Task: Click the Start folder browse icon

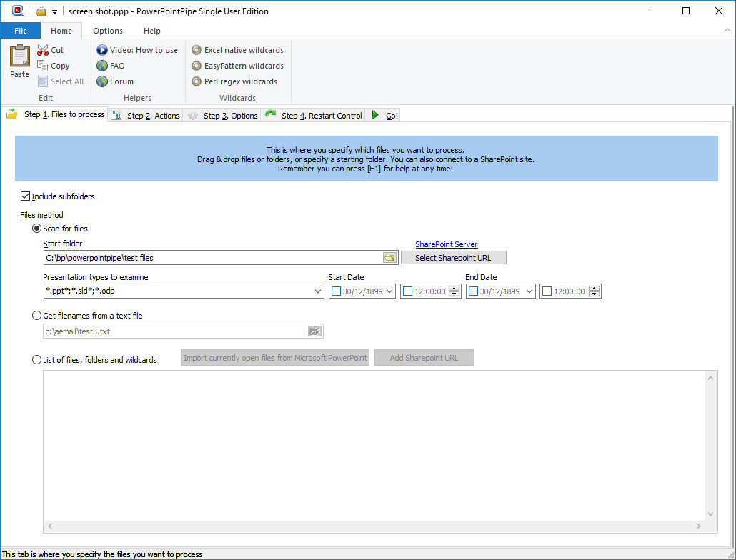Action: click(389, 258)
